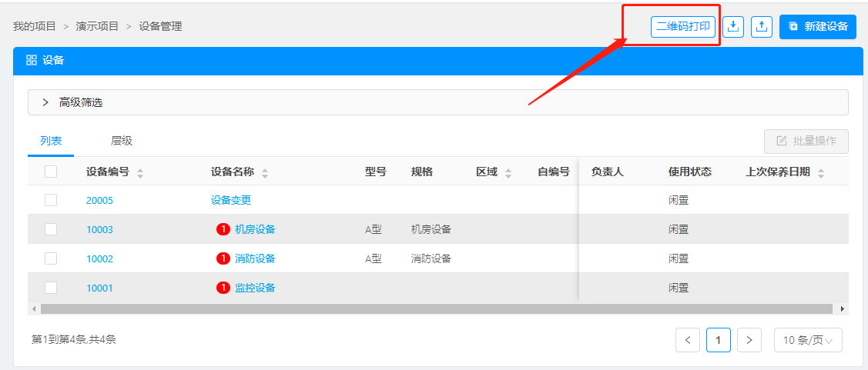Toggle the select-all header checkbox
The height and width of the screenshot is (370, 868).
[51, 172]
